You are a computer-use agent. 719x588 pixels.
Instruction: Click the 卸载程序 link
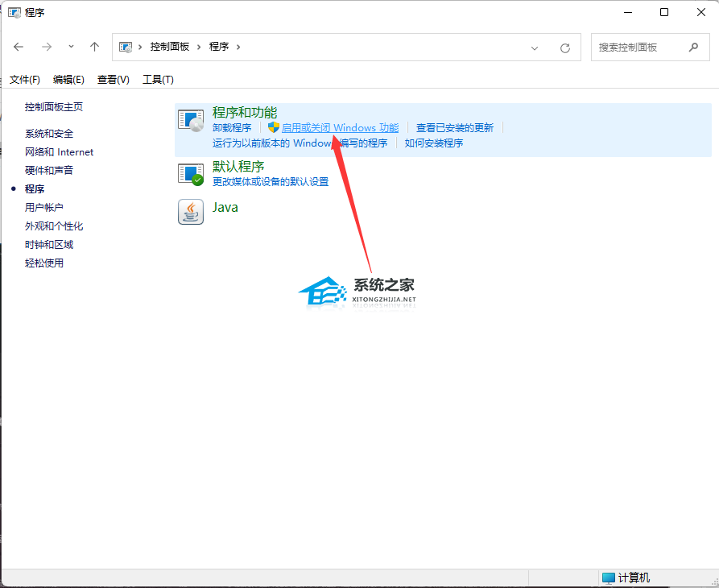232,127
